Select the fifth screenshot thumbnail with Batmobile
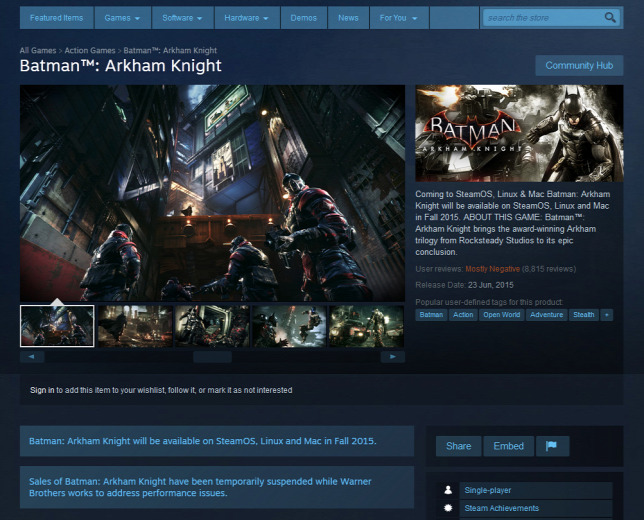The height and width of the screenshot is (520, 644). (x=366, y=326)
